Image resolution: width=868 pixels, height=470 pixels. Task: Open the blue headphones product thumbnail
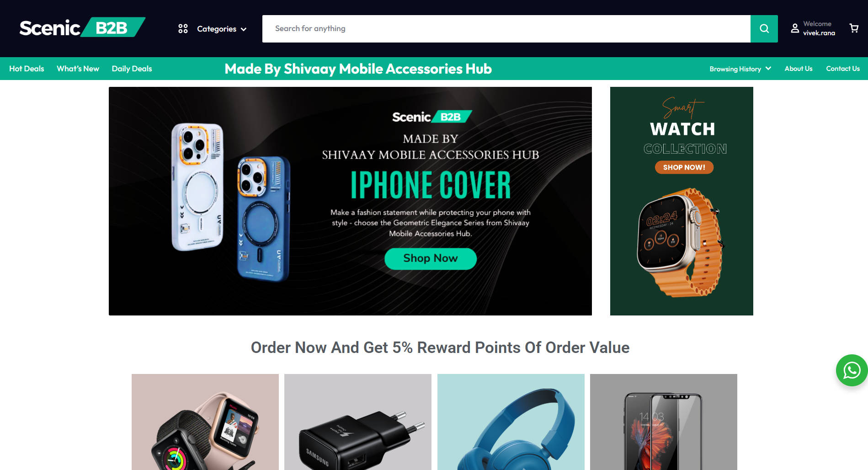pyautogui.click(x=511, y=422)
